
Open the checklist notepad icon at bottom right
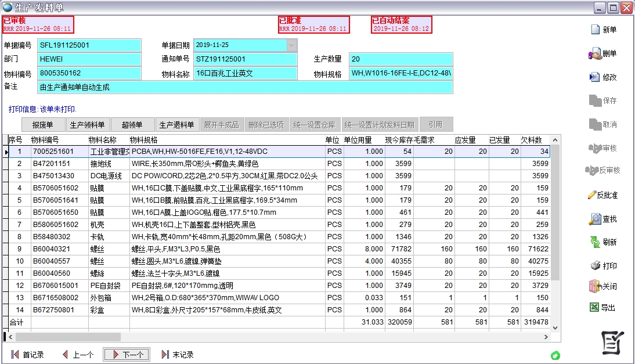612,343
